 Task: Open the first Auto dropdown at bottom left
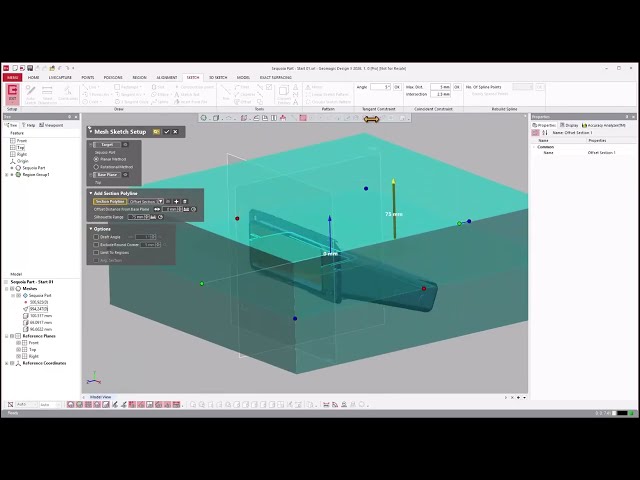coord(27,404)
